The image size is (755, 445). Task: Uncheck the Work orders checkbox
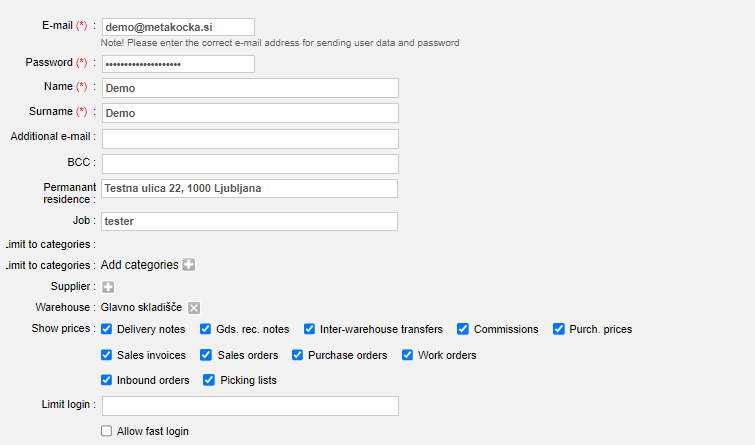[x=407, y=355]
